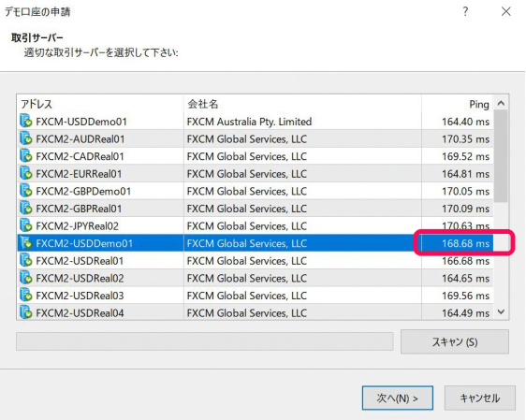Select the FXCM2-USDReal01 server row
Image resolution: width=526 pixels, height=420 pixels.
(256, 261)
